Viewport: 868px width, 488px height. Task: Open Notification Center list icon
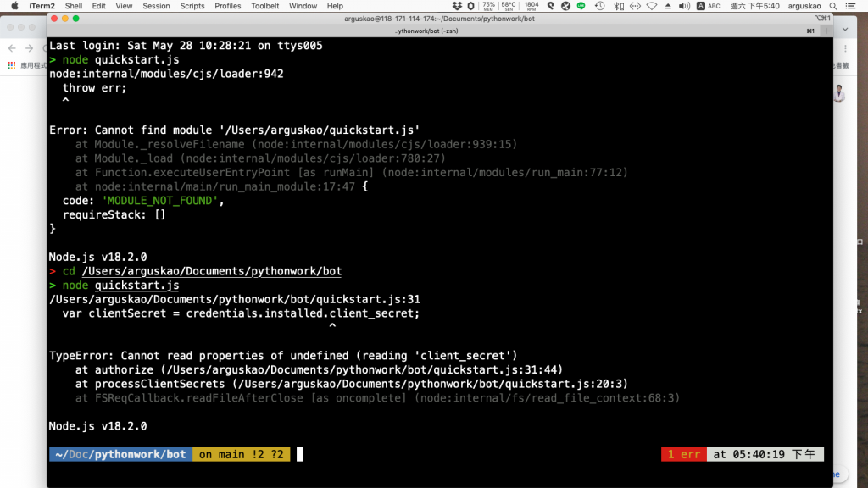[x=851, y=6]
